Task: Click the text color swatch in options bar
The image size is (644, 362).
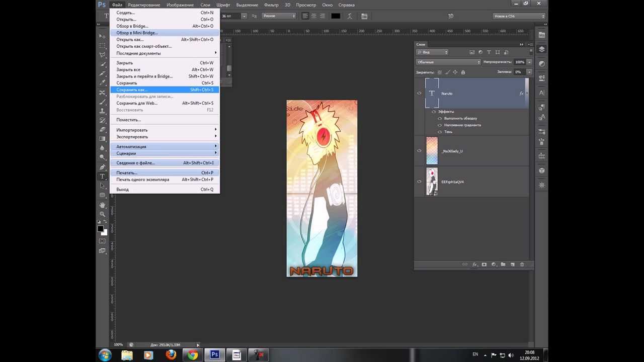Action: coord(336,16)
